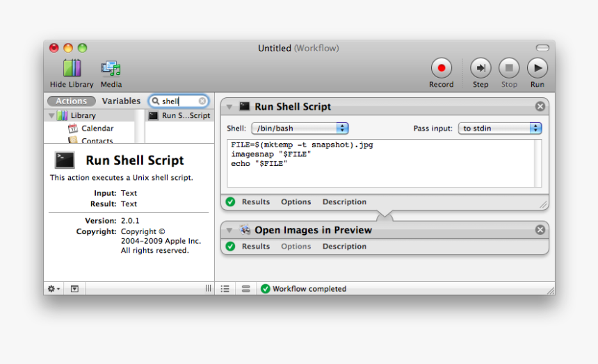Start recording with the Record button
Screen dimensions: 598x364
pos(442,68)
